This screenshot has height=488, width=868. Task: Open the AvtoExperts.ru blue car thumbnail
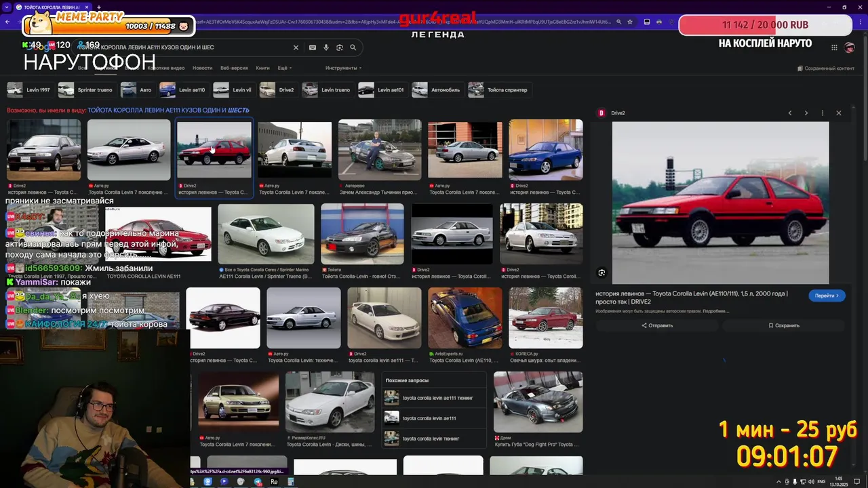pyautogui.click(x=465, y=318)
